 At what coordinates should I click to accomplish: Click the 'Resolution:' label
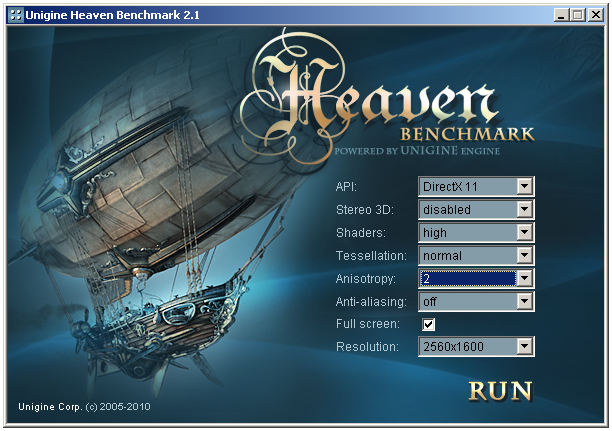(367, 347)
